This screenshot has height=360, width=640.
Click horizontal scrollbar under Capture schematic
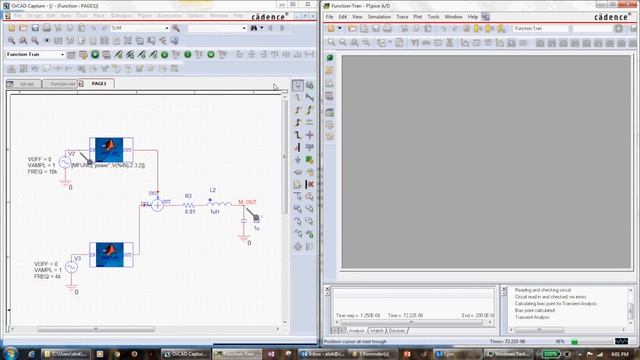[145, 329]
